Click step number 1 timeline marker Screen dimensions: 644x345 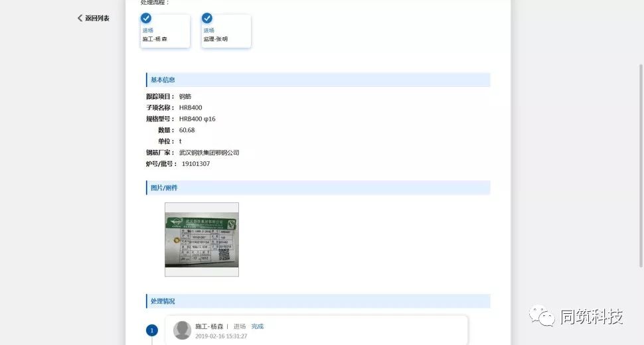pyautogui.click(x=152, y=330)
